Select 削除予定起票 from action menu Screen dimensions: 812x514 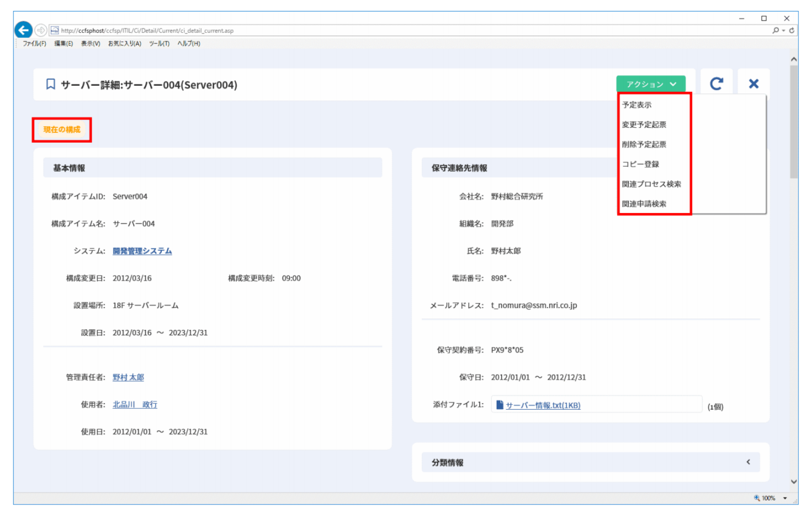point(644,144)
